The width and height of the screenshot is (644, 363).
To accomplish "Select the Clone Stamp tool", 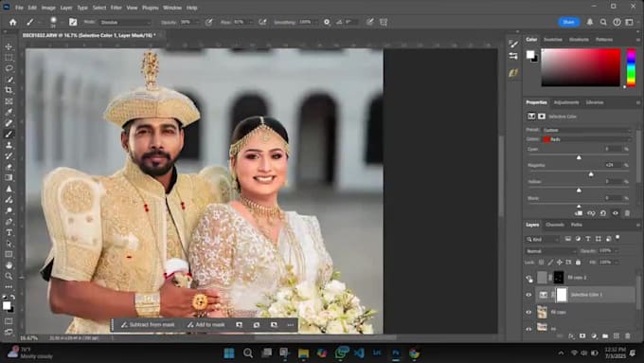I will tap(9, 145).
